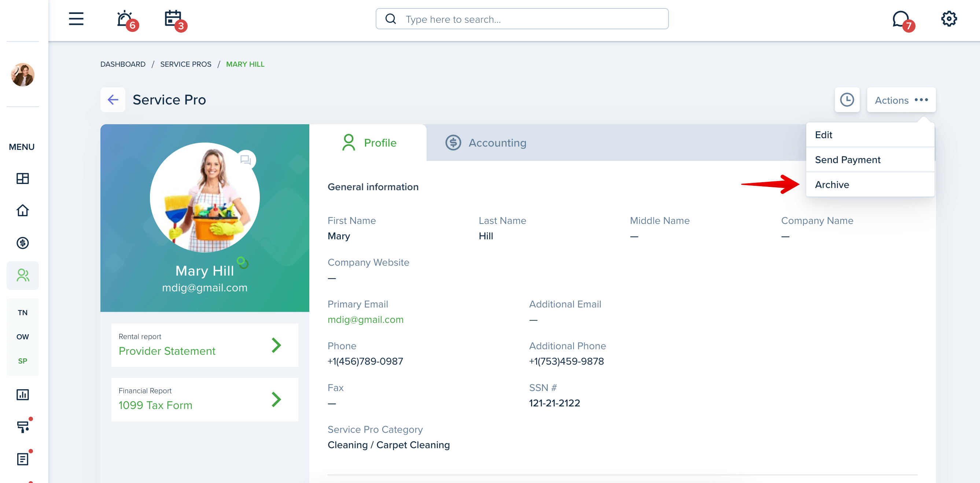The height and width of the screenshot is (483, 980).
Task: Click Mary Hill breadcrumb
Action: pos(245,64)
